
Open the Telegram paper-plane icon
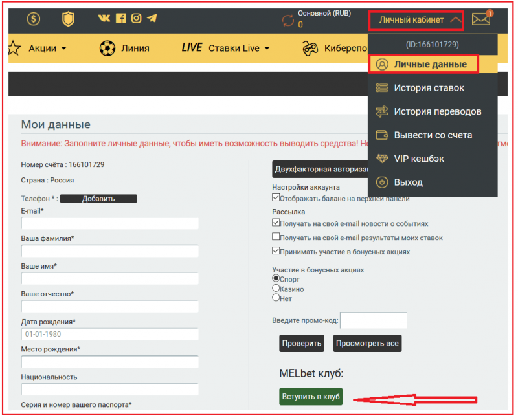152,18
